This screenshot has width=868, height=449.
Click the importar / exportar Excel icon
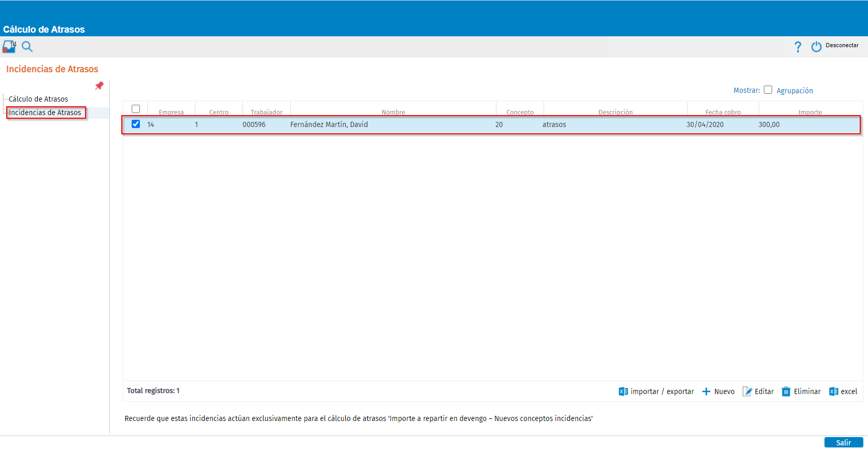click(623, 391)
